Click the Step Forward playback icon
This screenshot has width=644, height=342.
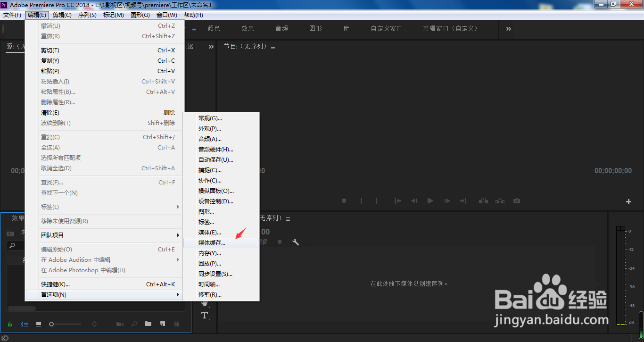tap(446, 201)
